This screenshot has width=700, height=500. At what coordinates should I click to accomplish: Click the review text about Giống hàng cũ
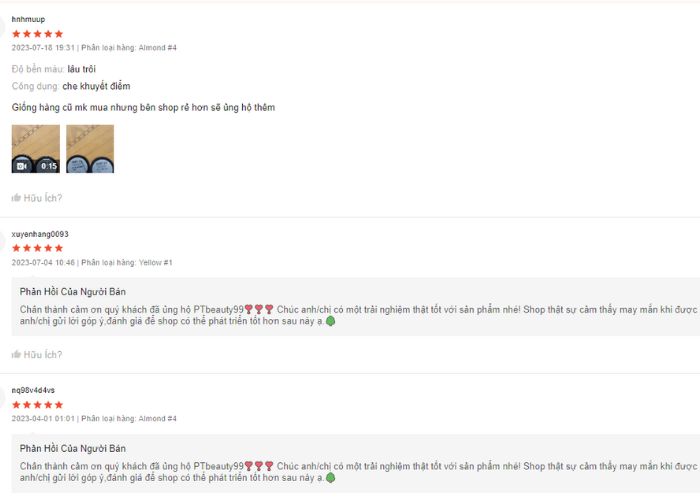click(143, 108)
